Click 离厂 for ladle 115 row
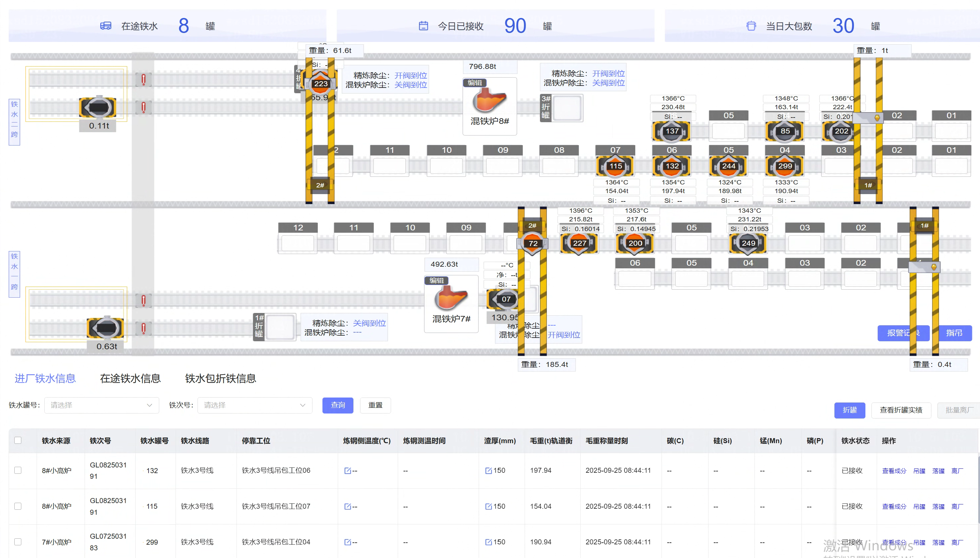The image size is (980, 558). point(957,506)
